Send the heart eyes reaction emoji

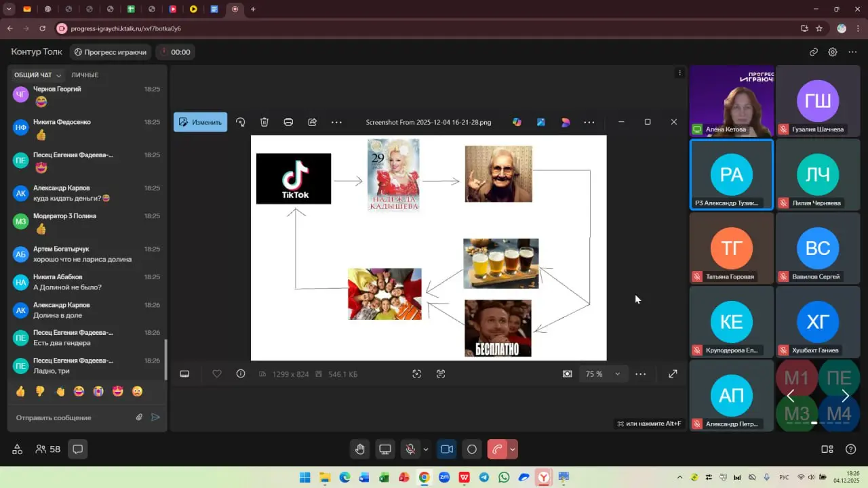118,391
